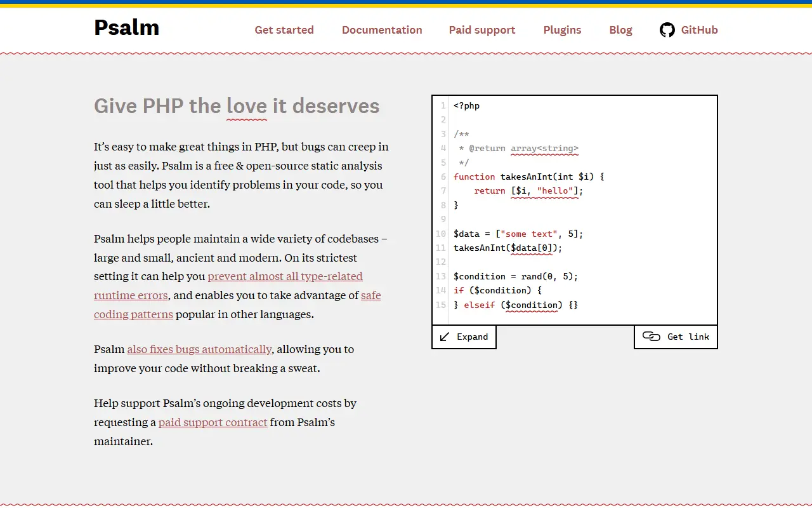Click the underlined $data[0] argument
The image size is (812, 508).
[x=532, y=248]
